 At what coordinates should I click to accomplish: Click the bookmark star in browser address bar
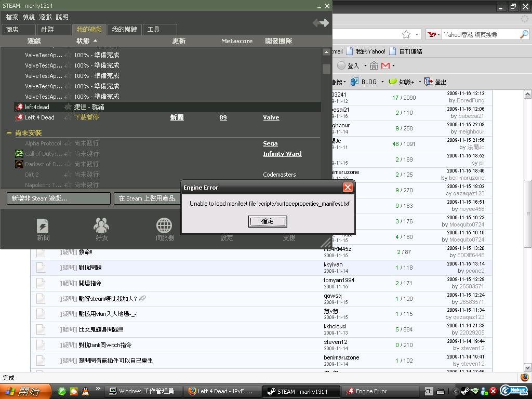click(x=406, y=34)
